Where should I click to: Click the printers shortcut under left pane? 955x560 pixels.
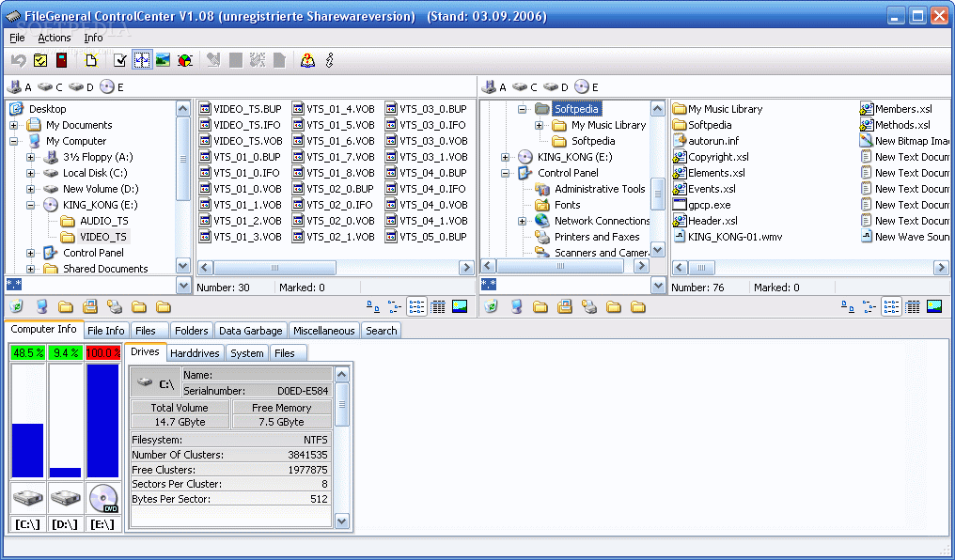click(x=115, y=306)
